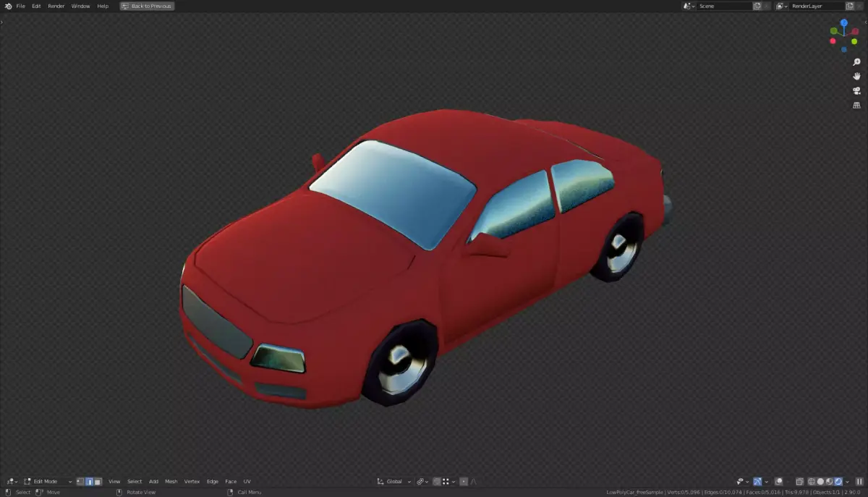This screenshot has height=497, width=868.
Task: Click the Back to Previous button
Action: tap(147, 6)
